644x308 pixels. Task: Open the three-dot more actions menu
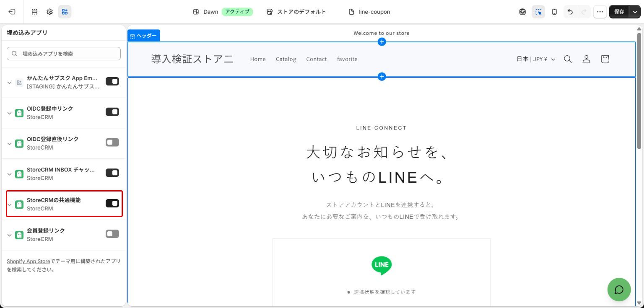[600, 12]
